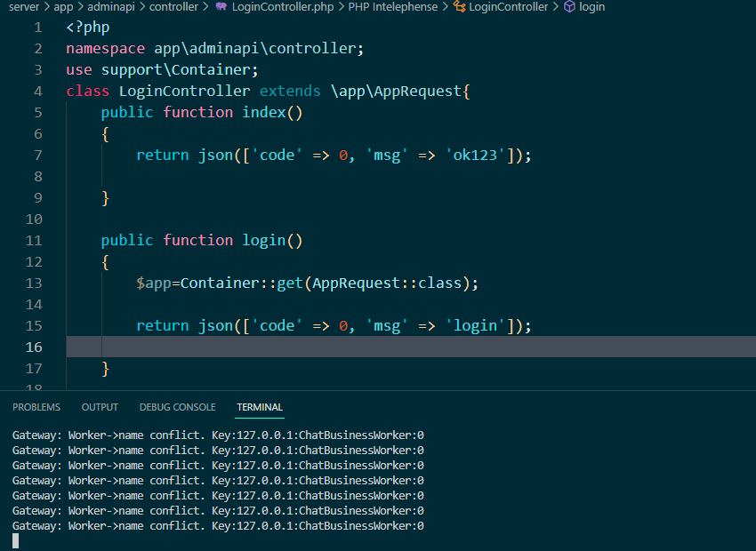Open the PHP Intelephense breadcrumb

[x=393, y=7]
